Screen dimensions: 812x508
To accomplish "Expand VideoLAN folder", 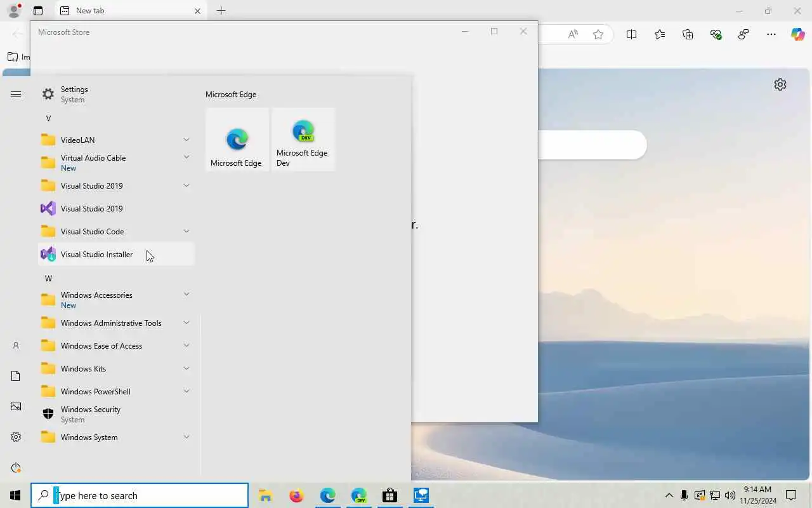I will point(187,140).
